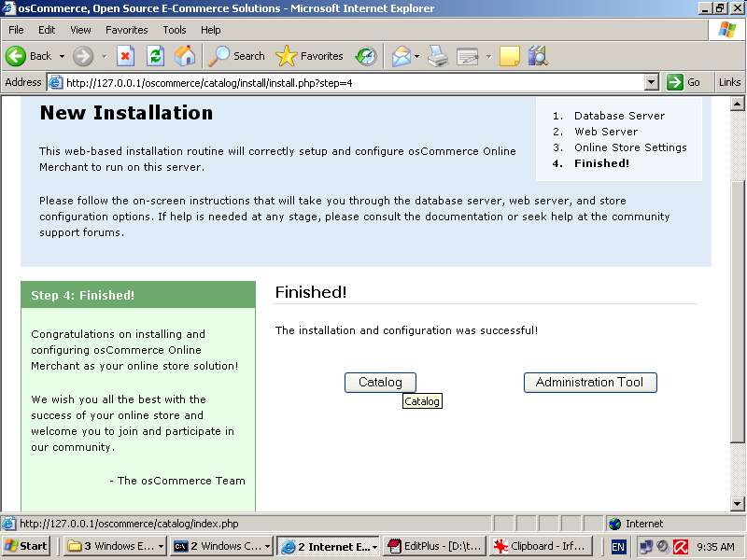Open the Back button history dropdown arrow
The image size is (747, 560).
click(62, 56)
